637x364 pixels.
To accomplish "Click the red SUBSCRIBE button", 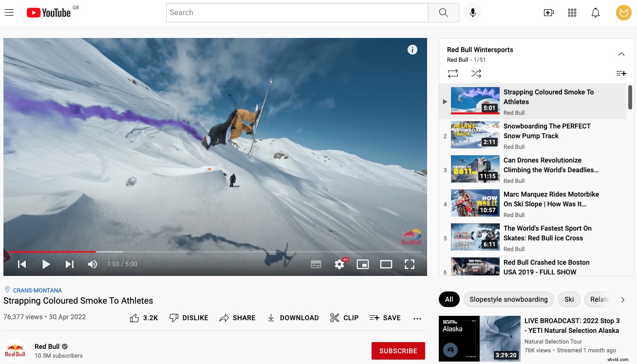I will pyautogui.click(x=398, y=350).
